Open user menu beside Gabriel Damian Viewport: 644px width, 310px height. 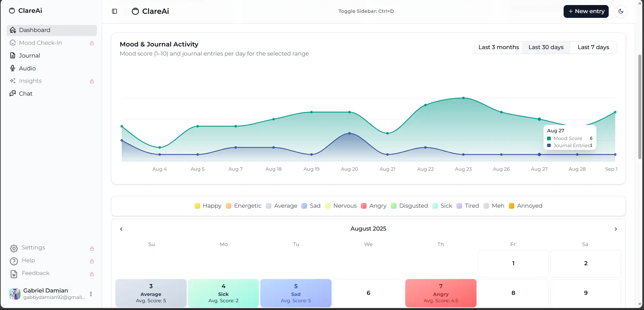91,294
